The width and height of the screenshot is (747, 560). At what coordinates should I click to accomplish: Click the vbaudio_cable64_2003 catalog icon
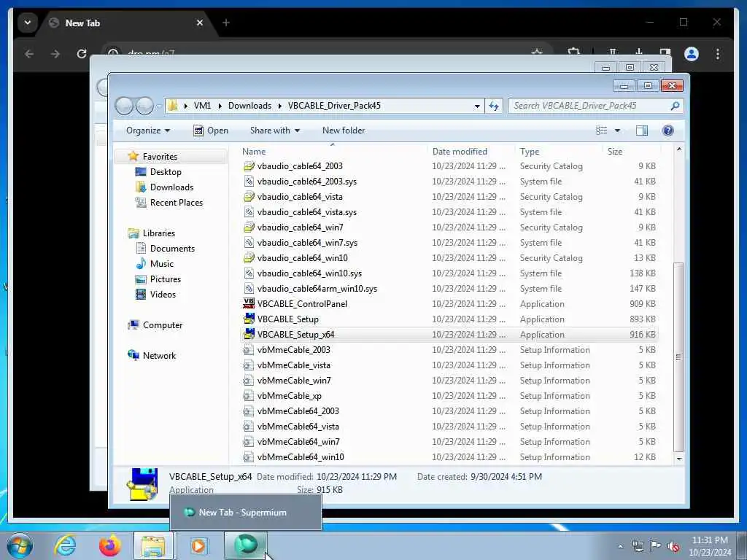(x=249, y=166)
